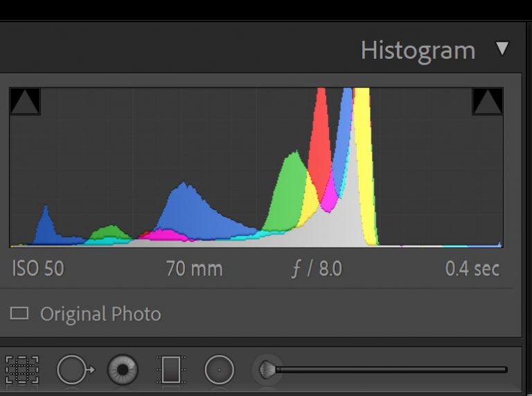
Task: Toggle highlight clipping indicator triangle
Action: pyautogui.click(x=487, y=101)
